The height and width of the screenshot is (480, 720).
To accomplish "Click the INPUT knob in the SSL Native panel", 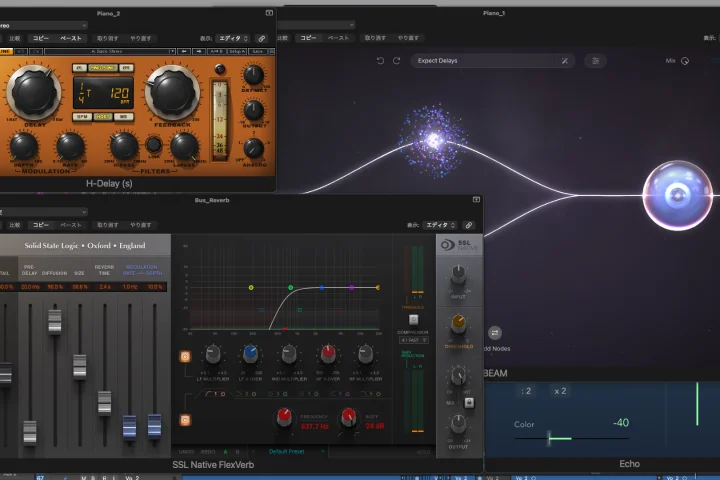I will click(x=458, y=274).
